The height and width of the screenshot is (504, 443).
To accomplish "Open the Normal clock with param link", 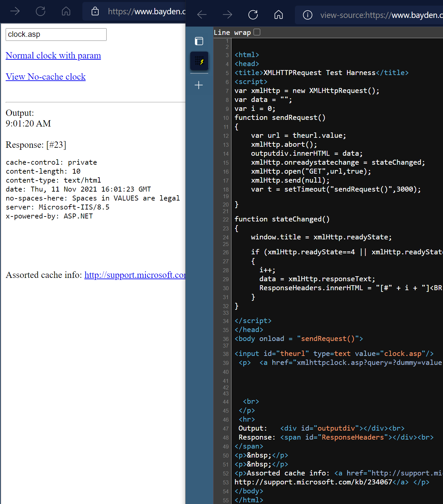I will coord(53,55).
